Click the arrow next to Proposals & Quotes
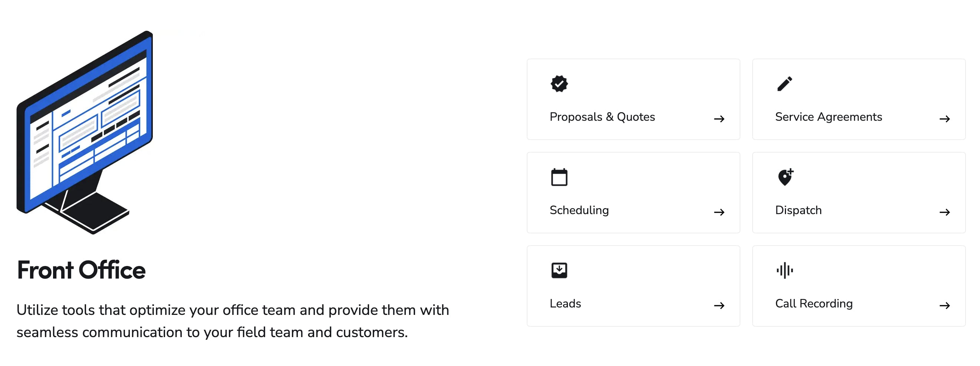Viewport: 980px width, 366px height. coord(718,119)
